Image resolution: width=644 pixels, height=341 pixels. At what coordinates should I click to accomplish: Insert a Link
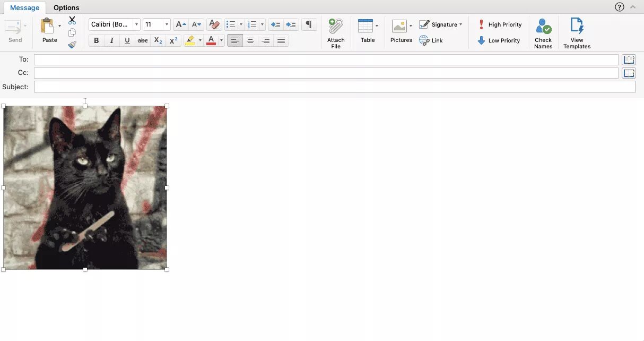pos(431,40)
